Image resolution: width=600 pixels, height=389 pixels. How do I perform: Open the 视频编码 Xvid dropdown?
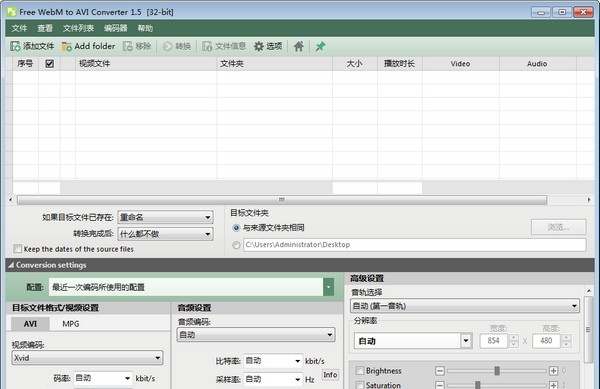click(87, 358)
